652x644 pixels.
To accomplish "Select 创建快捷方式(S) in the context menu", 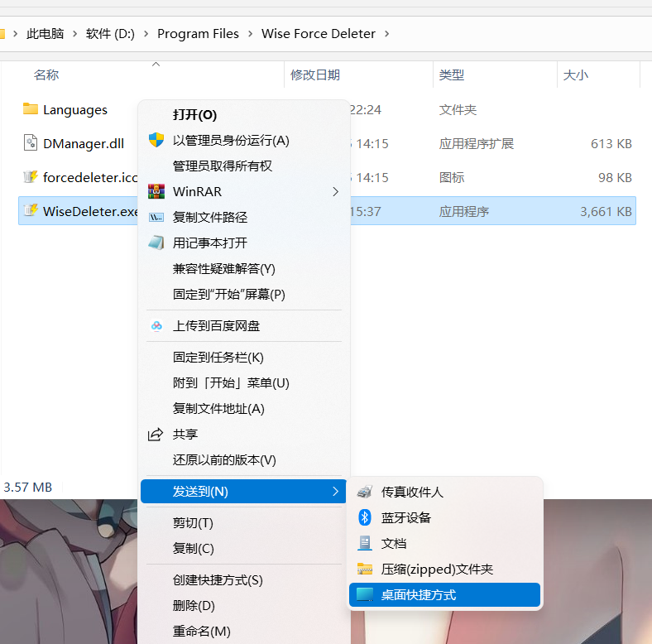I will [x=218, y=580].
